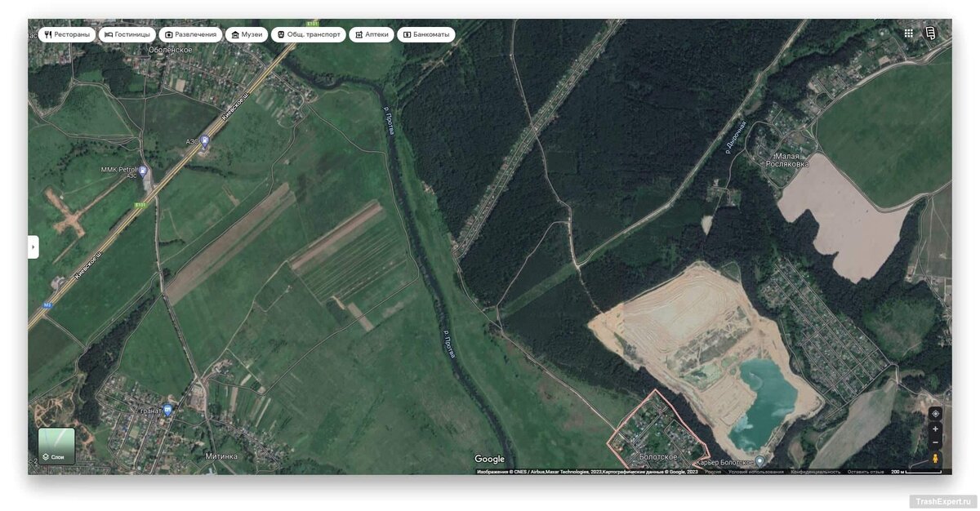Viewport: 980px width, 511px height.
Task: Select the Street View pegman
Action: coord(935,458)
